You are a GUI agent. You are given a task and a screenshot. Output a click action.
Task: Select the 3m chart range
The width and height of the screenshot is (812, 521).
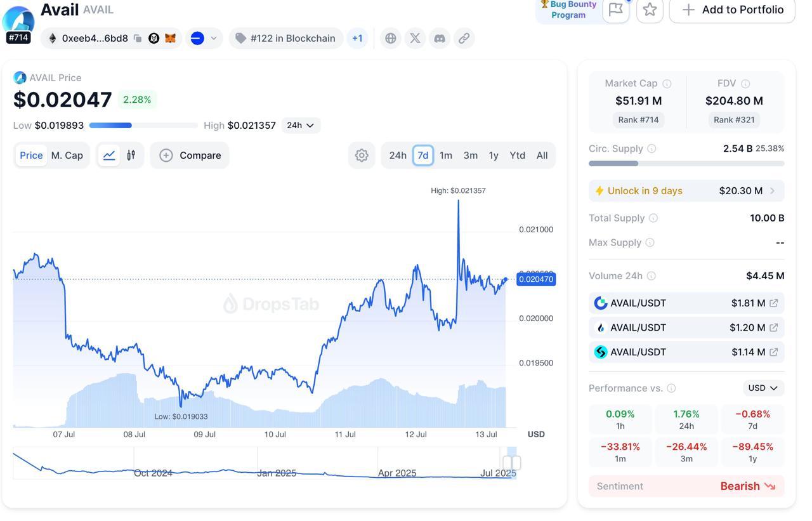[x=470, y=155]
